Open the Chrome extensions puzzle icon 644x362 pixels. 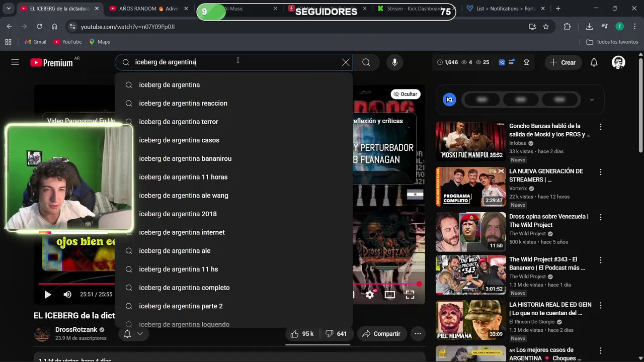coord(568,27)
